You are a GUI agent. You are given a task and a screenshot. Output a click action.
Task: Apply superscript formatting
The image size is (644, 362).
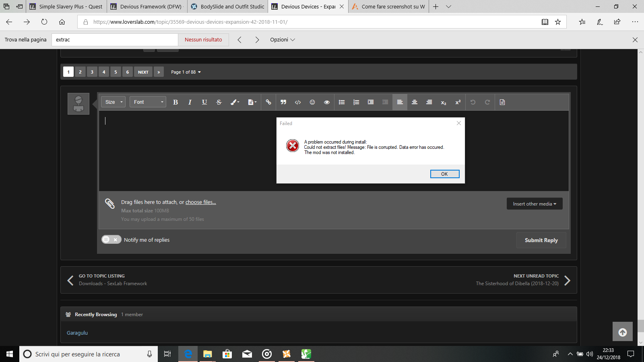tap(458, 102)
